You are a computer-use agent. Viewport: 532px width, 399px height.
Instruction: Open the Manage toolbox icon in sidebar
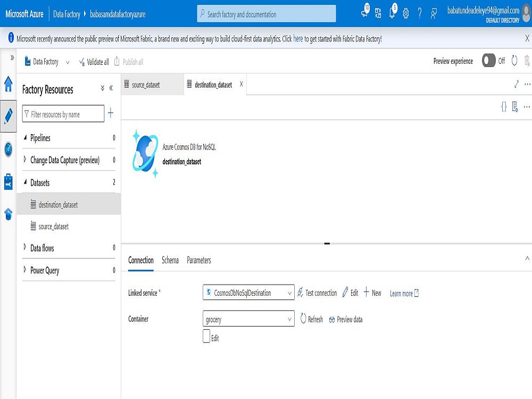click(8, 181)
